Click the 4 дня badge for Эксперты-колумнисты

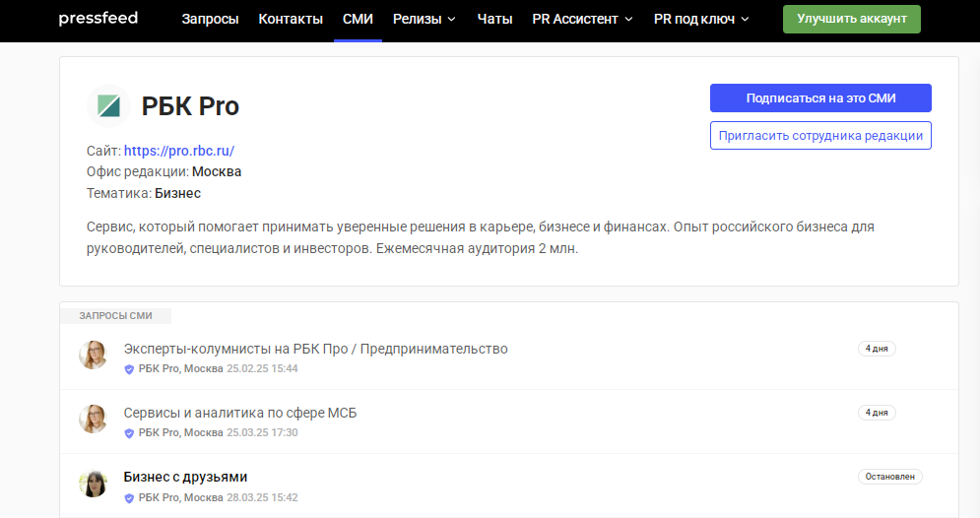click(x=877, y=349)
